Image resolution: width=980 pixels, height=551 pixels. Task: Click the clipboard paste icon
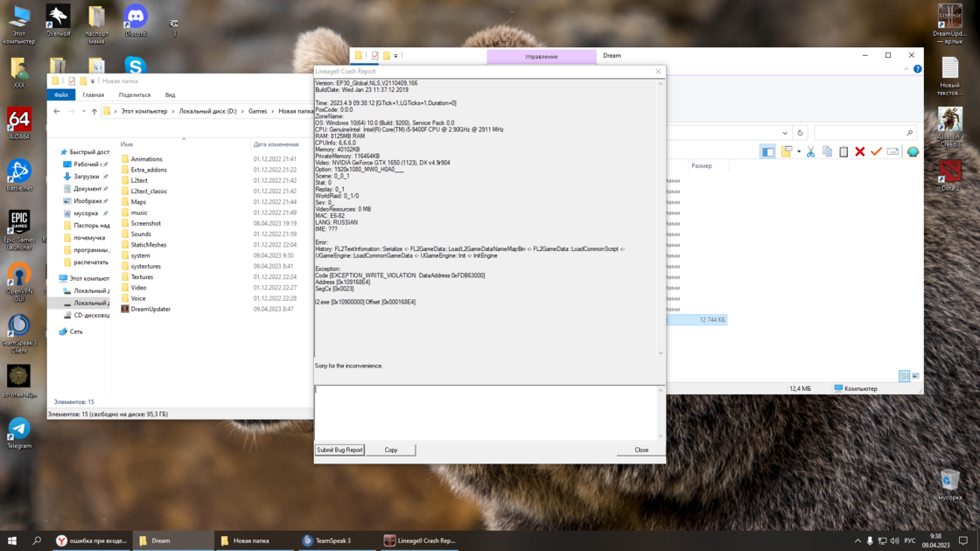click(843, 152)
